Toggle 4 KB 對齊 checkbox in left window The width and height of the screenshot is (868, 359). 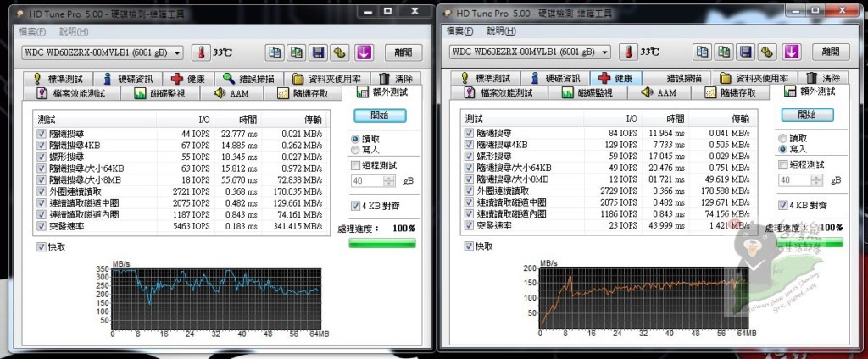click(355, 206)
